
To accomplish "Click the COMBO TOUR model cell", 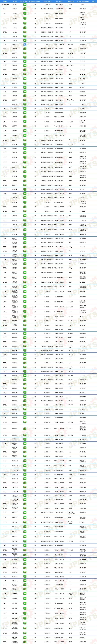I will (x=15, y=325).
